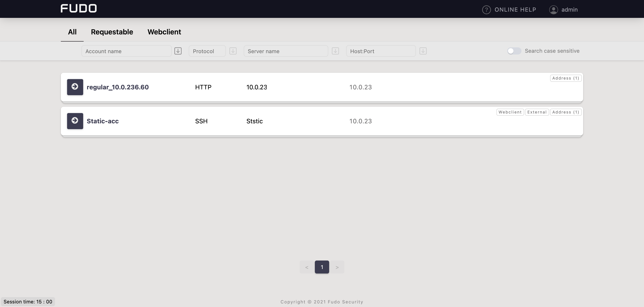
Task: Go to previous page arrow
Action: coord(307,267)
